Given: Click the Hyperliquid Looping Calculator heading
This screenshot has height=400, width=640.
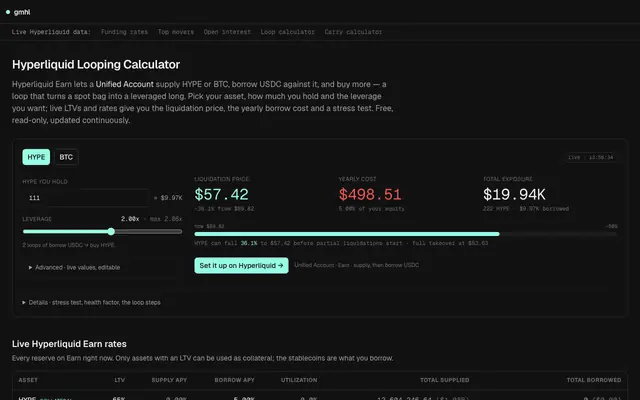Looking at the screenshot, I should tap(96, 64).
